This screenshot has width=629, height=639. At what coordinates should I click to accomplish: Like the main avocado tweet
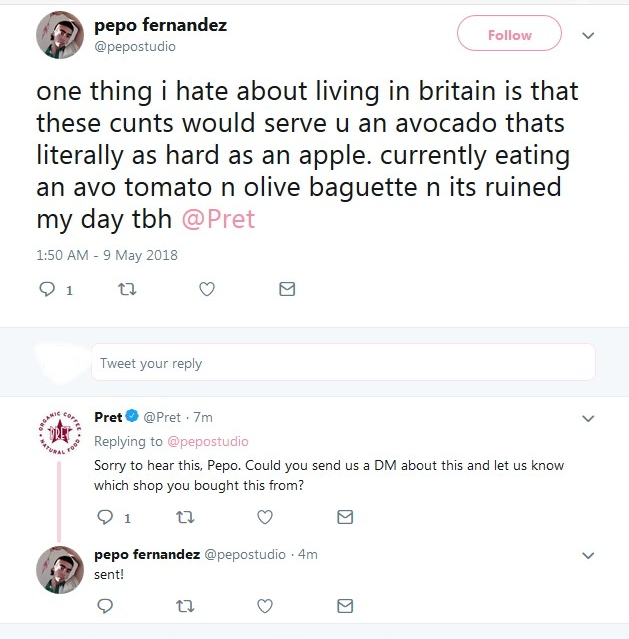[207, 290]
